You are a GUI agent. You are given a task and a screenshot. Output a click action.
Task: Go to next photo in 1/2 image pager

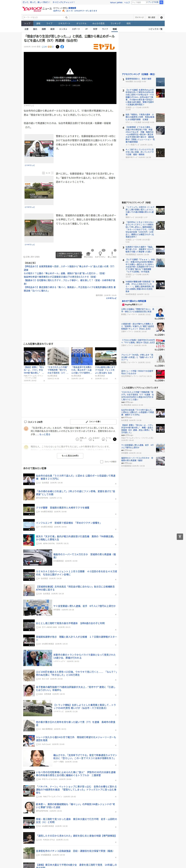(x=52, y=173)
